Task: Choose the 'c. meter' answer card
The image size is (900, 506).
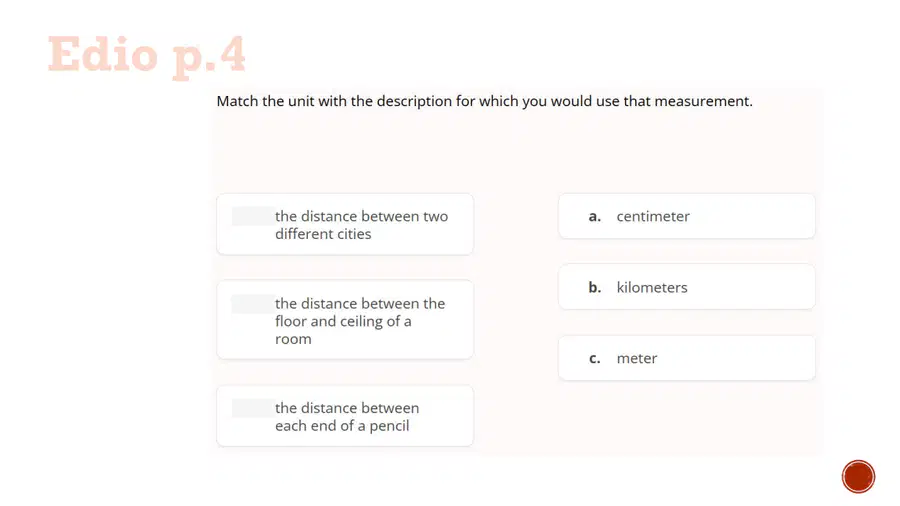Action: tap(686, 358)
